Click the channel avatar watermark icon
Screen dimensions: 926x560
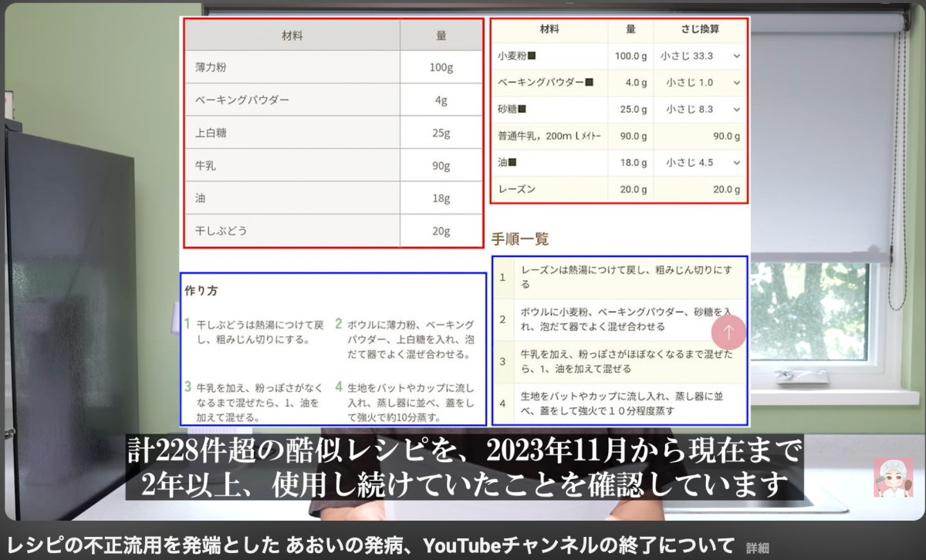893,477
